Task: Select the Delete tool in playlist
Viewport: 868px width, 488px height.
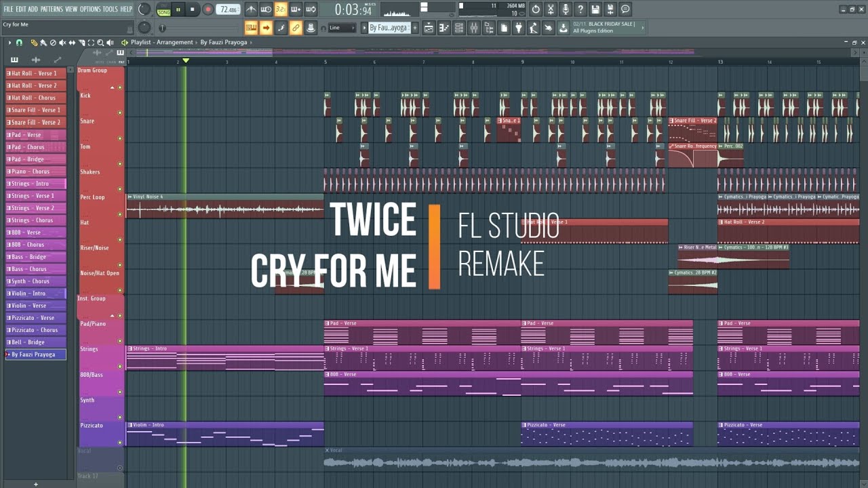Action: [53, 43]
